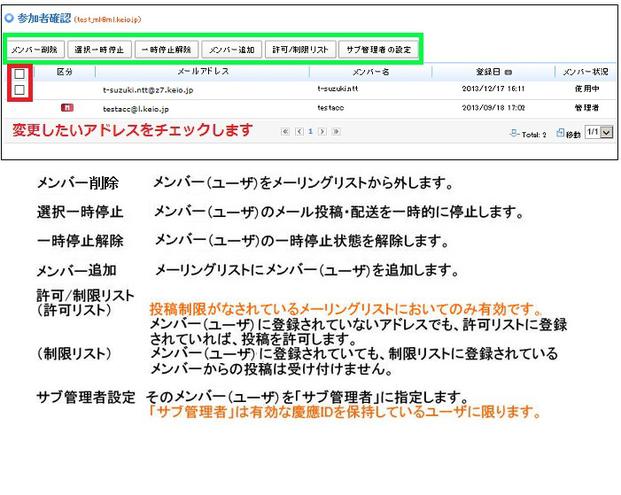Click page number 1 link
621x495 pixels.
tap(310, 131)
